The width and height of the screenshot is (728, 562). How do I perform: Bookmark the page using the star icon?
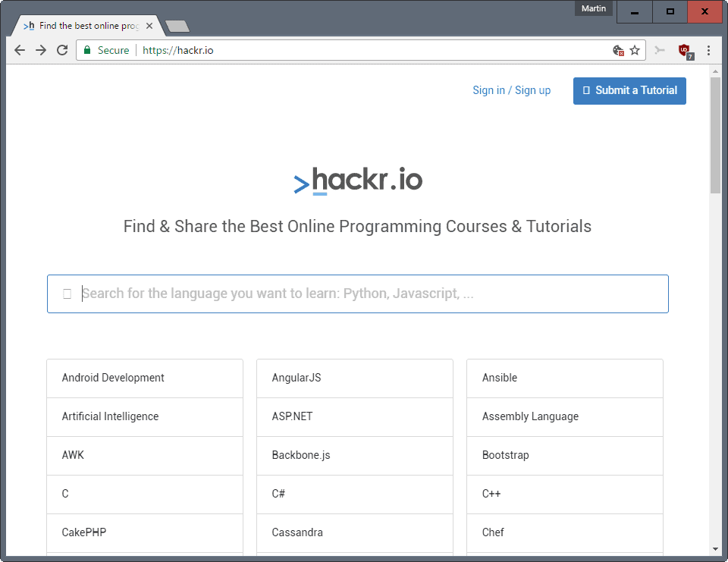636,50
